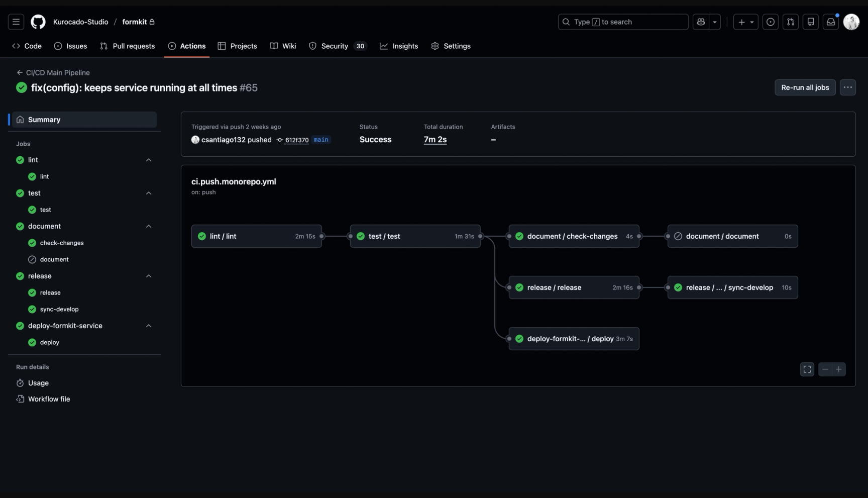Viewport: 868px width, 498px height.
Task: Click the run success status icon beside title
Action: (x=22, y=87)
